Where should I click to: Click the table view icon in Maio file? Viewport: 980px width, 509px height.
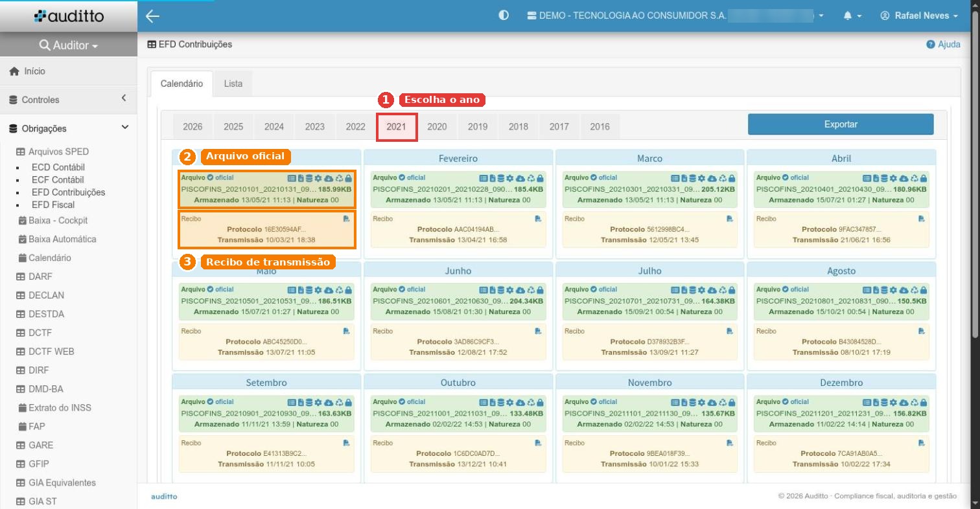(292, 289)
